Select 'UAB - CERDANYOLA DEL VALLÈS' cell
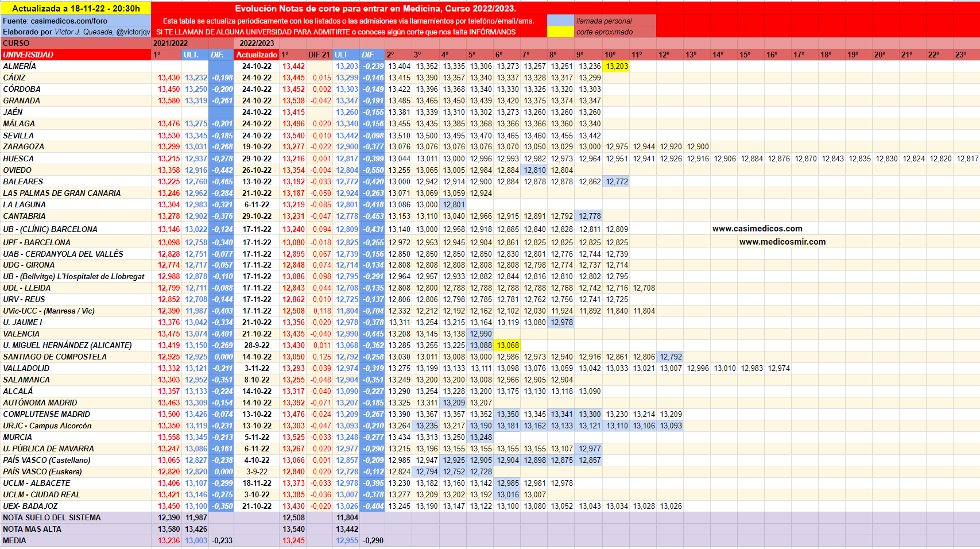 coord(76,254)
